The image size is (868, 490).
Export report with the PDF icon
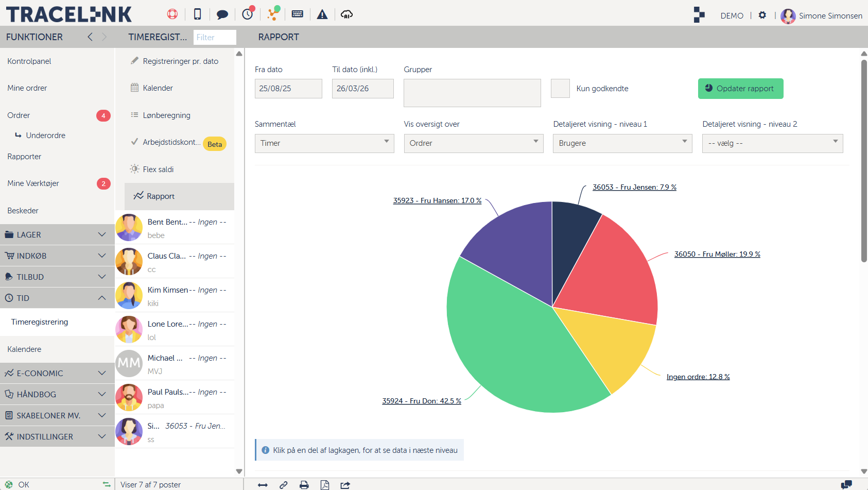tap(325, 485)
